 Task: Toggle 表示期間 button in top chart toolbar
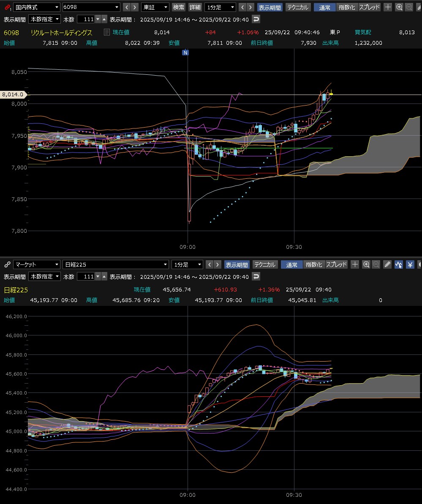coord(270,7)
